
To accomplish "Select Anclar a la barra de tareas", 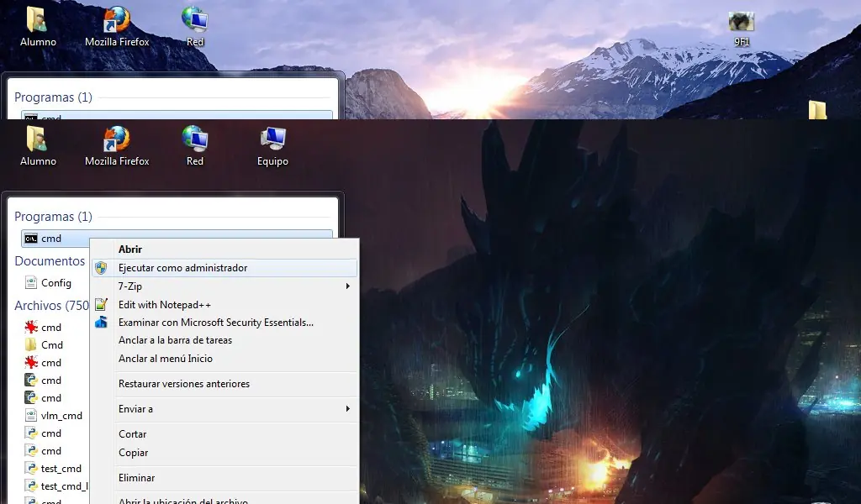I will [224, 340].
